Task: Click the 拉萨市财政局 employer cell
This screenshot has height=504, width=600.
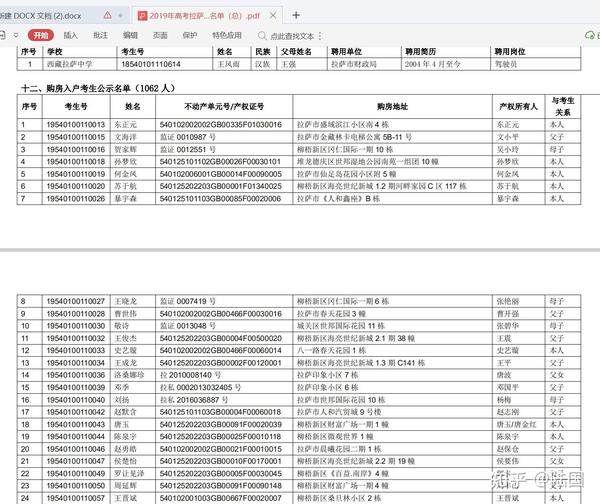Action: [x=354, y=64]
